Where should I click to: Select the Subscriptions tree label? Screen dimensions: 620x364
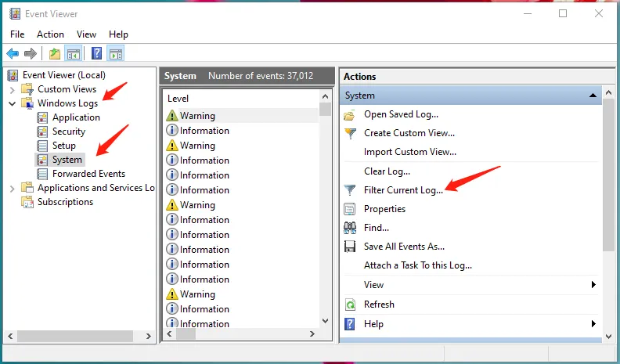[x=65, y=202]
